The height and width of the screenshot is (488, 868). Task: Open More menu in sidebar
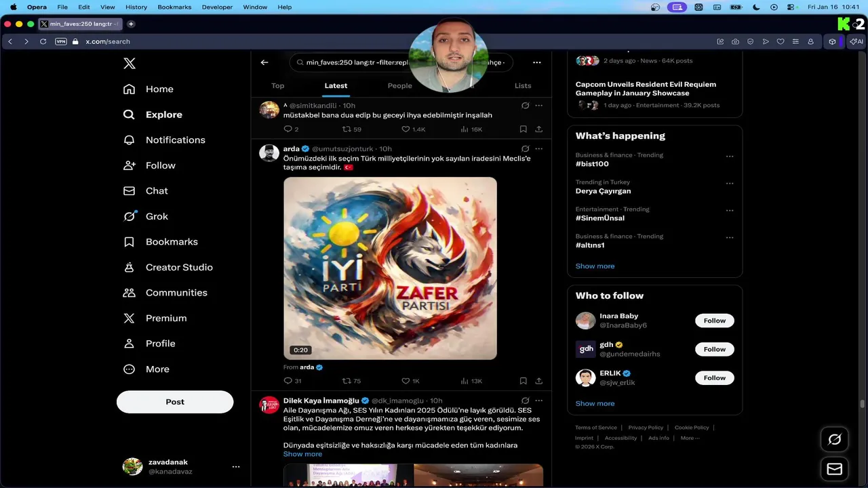[x=146, y=369]
